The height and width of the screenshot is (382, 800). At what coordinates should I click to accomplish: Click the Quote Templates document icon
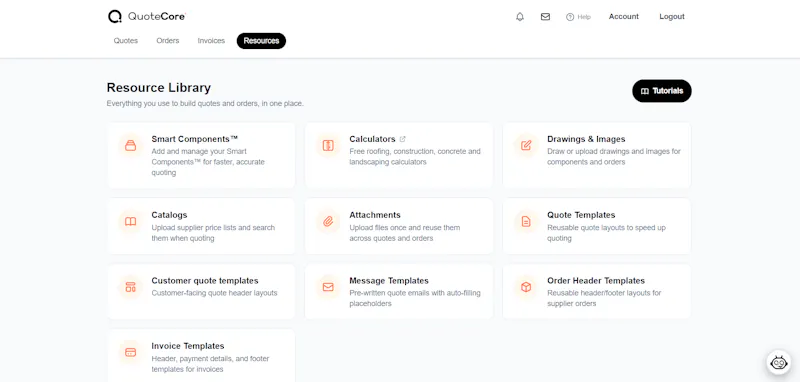(x=526, y=221)
